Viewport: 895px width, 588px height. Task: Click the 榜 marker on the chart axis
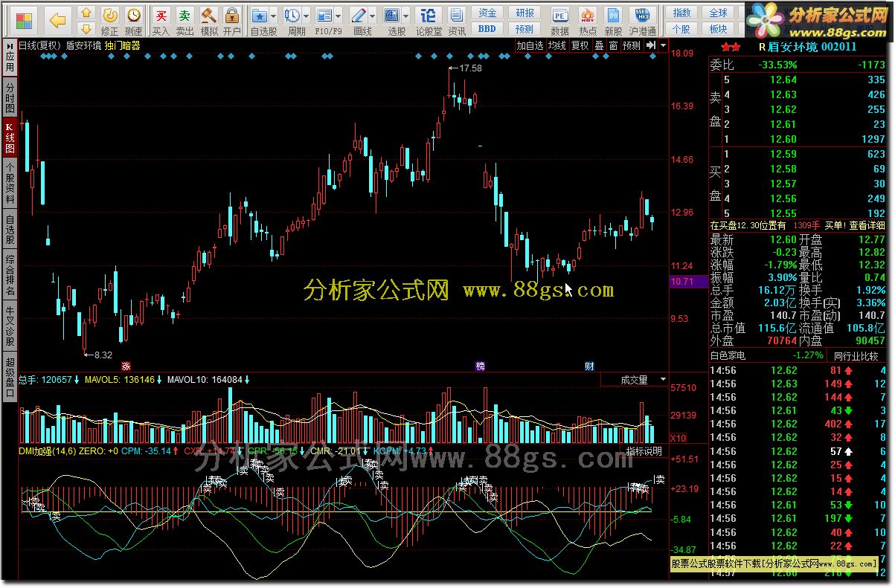pyautogui.click(x=480, y=366)
